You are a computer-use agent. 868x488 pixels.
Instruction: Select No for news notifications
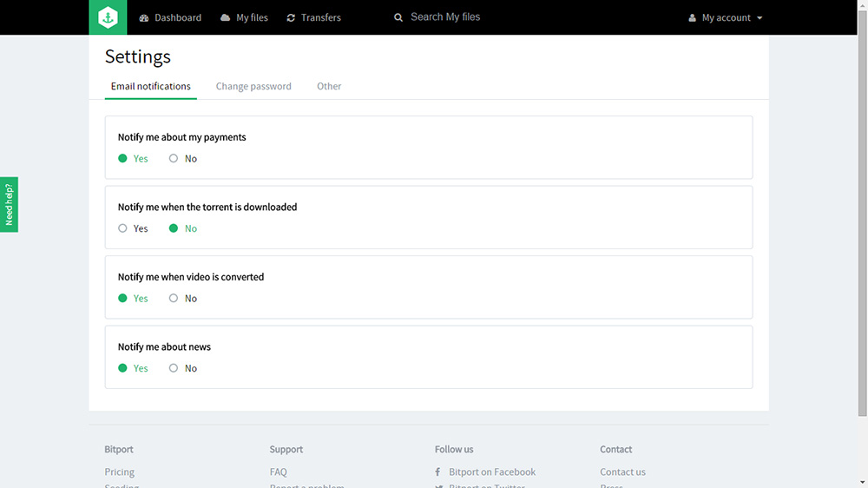click(x=174, y=368)
